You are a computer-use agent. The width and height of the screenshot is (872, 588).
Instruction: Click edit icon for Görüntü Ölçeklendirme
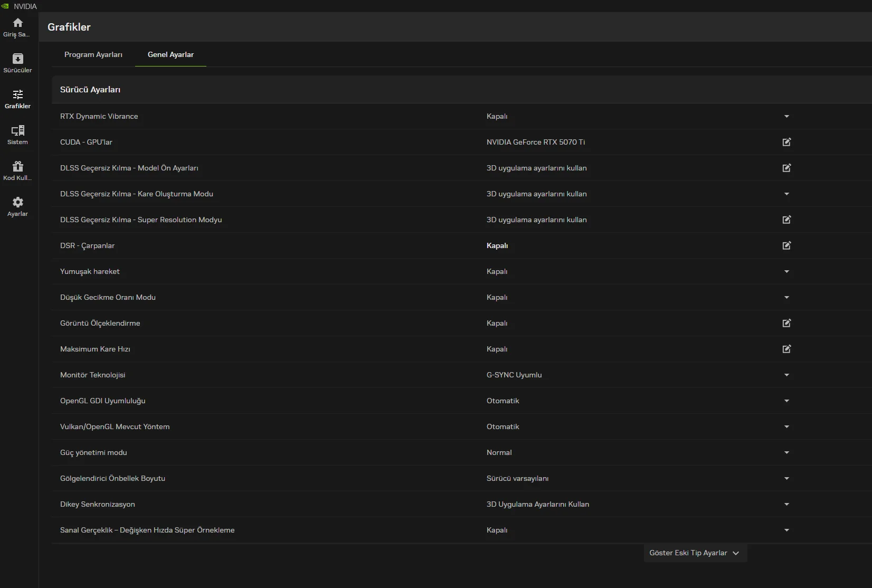[786, 323]
